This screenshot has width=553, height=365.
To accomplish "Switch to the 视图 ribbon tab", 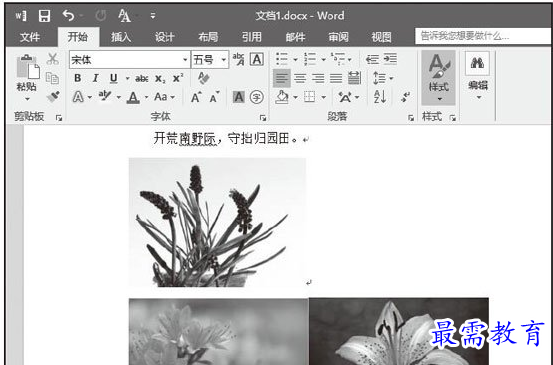I will (x=381, y=37).
